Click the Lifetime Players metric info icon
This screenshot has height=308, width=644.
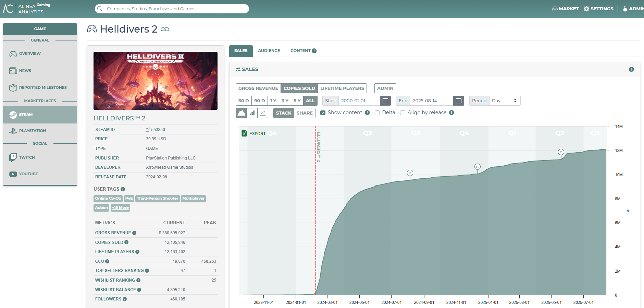click(x=137, y=252)
